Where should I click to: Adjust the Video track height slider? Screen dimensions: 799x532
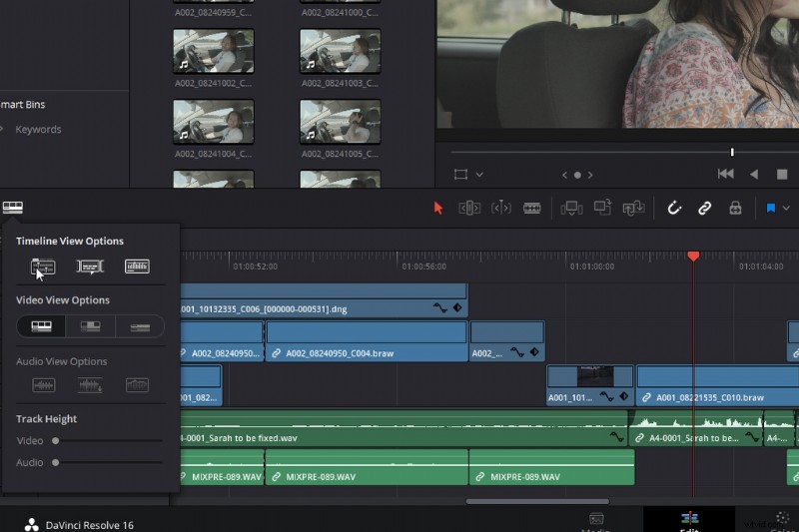point(56,441)
